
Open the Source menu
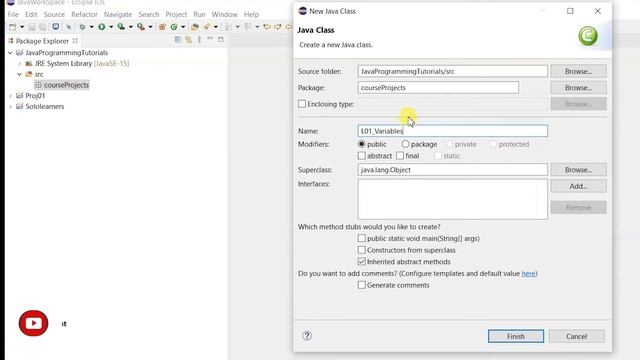tap(54, 14)
